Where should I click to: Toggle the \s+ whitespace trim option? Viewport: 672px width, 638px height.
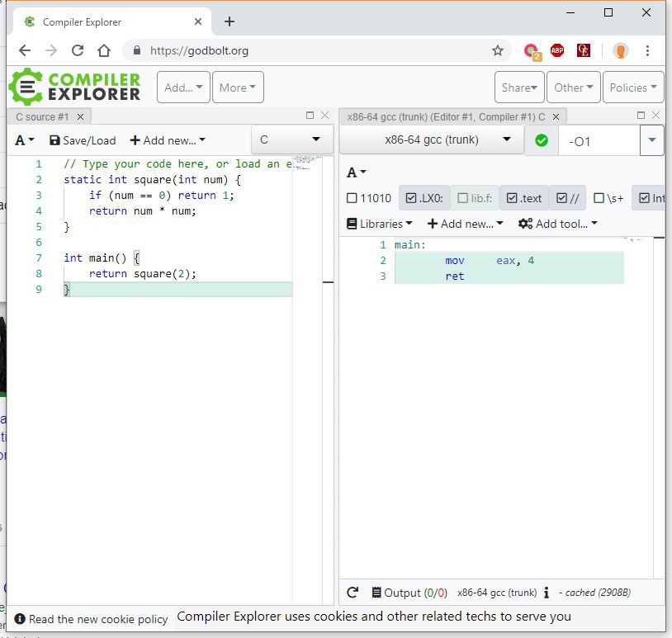click(608, 198)
